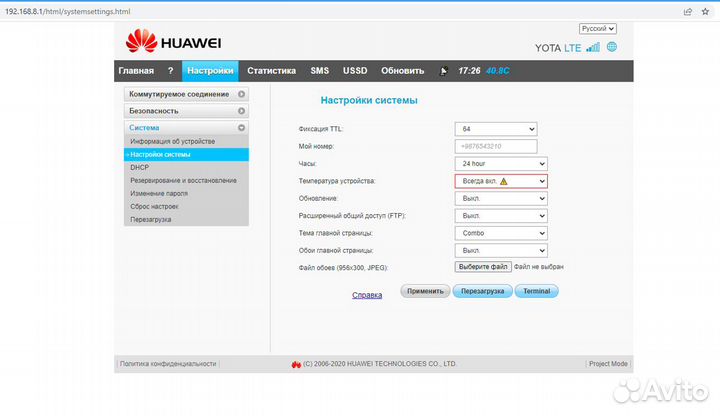Open the Фиксация TTL dropdown
Image resolution: width=720 pixels, height=416 pixels.
(x=495, y=129)
